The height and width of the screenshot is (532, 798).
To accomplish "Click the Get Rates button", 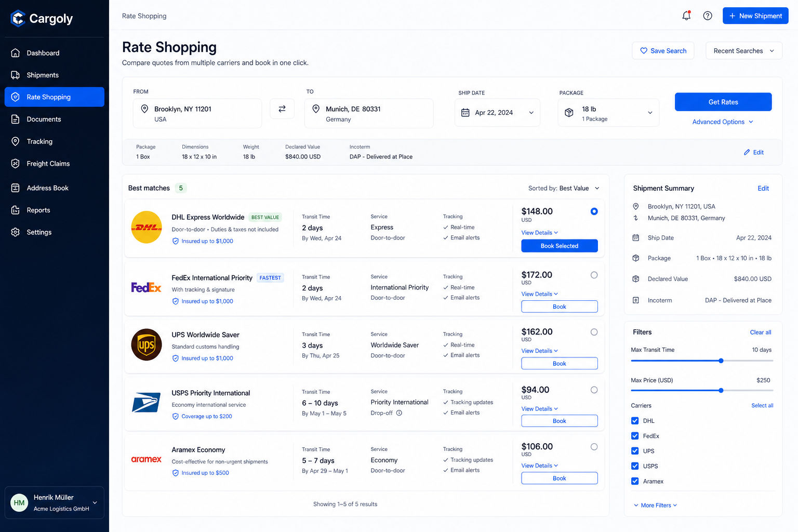I will pos(723,102).
